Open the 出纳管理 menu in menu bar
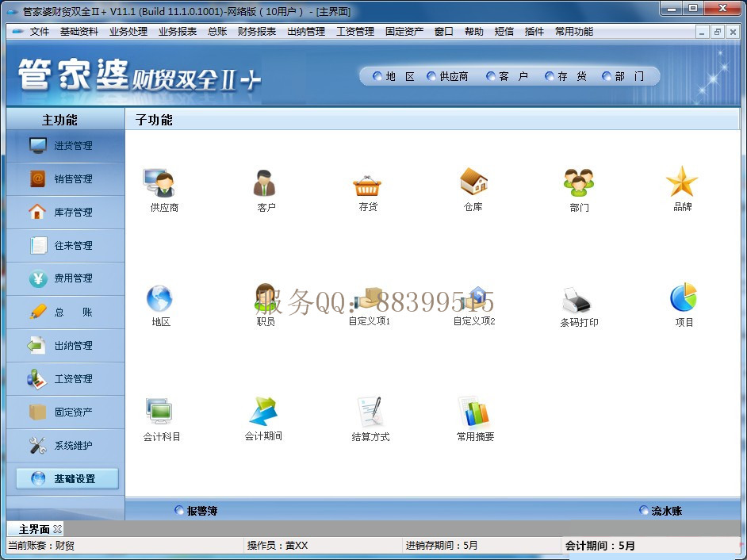The image size is (747, 560). [306, 32]
